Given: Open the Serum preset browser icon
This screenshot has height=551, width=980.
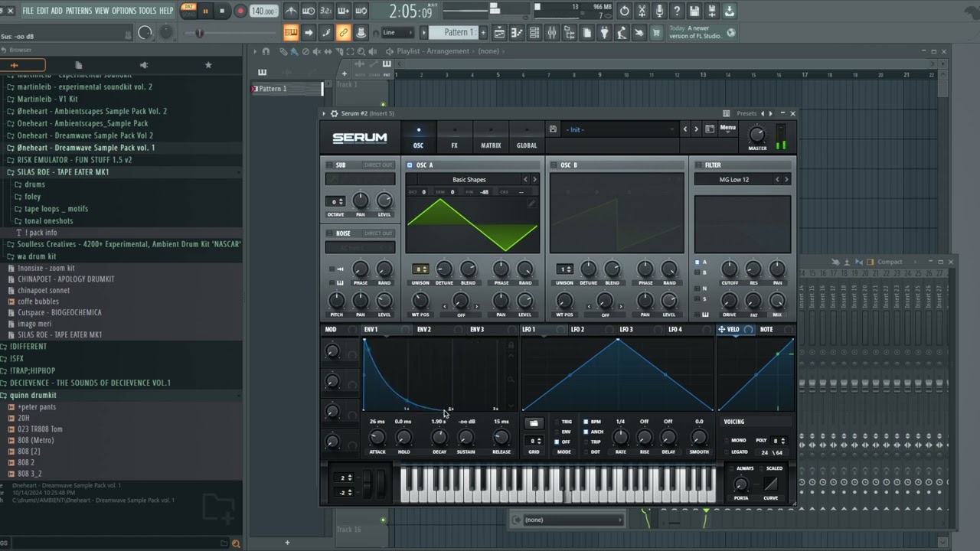Looking at the screenshot, I should [x=710, y=129].
